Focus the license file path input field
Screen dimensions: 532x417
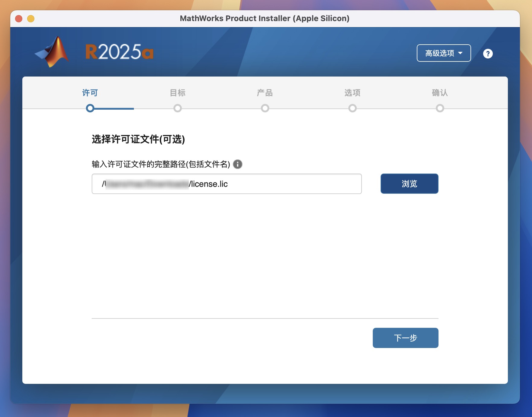[226, 184]
